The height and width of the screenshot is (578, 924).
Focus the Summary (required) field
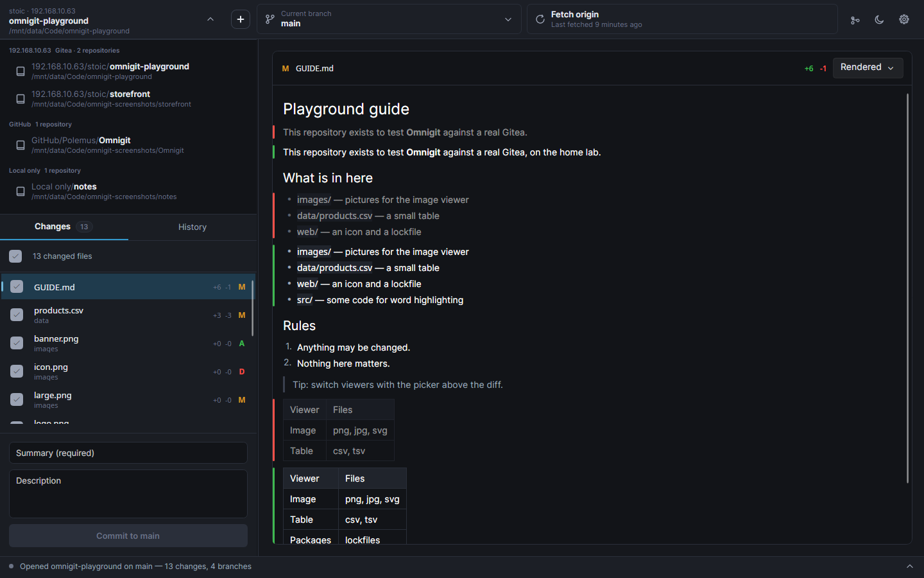tap(128, 453)
